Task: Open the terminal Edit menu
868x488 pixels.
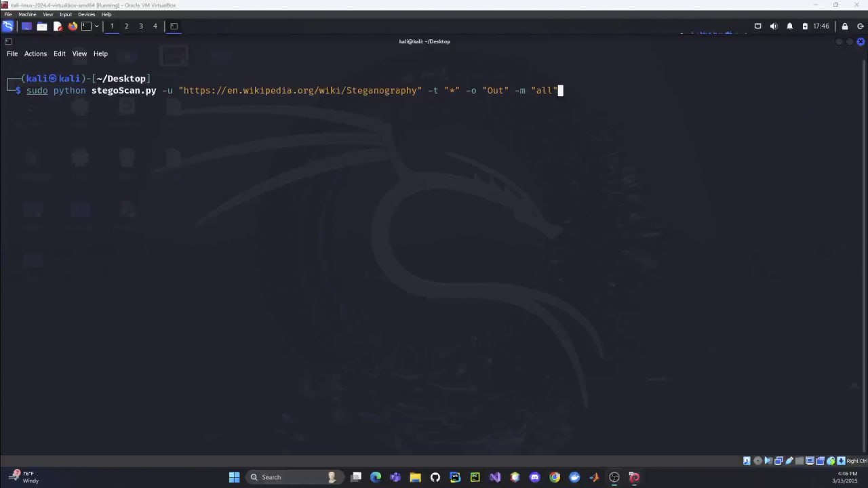Action: [60, 54]
